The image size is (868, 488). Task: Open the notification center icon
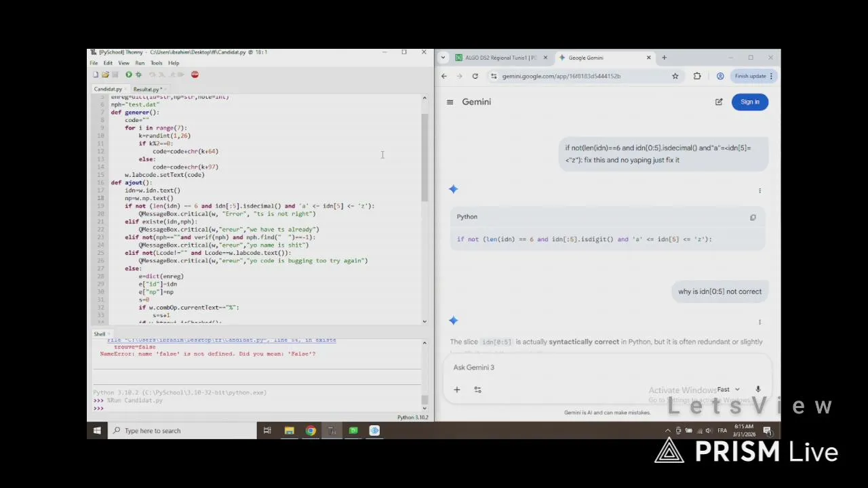tap(768, 431)
